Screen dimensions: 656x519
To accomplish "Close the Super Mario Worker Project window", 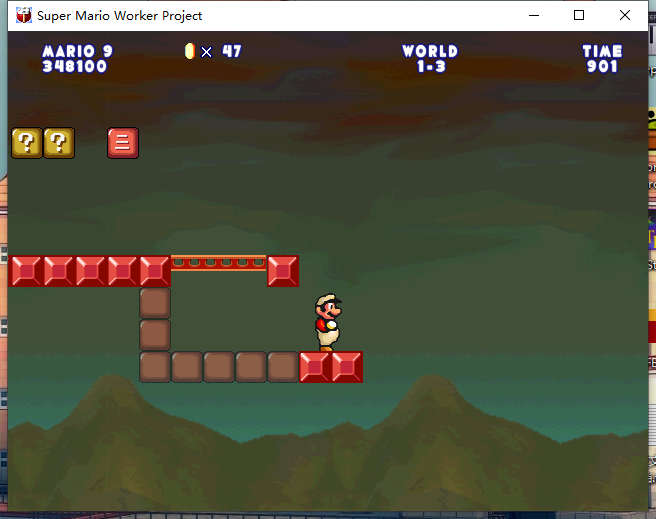I will [x=625, y=15].
